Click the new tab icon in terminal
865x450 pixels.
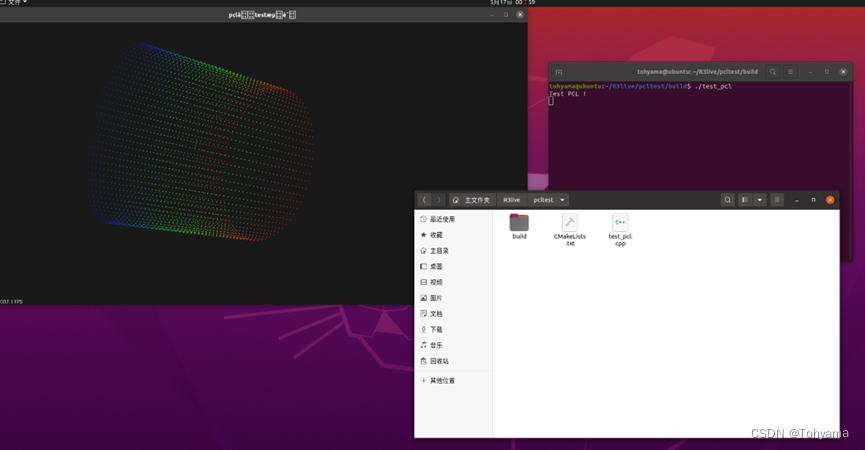[x=559, y=72]
